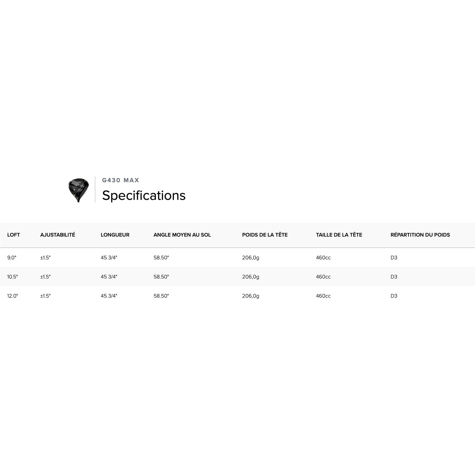This screenshot has height=476, width=476.
Task: Select the 460cc value in the 10.5° row
Action: click(323, 277)
